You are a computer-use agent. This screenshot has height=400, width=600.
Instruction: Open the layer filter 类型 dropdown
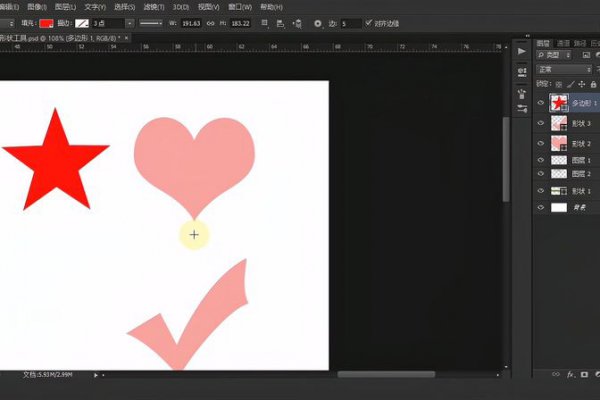click(554, 56)
